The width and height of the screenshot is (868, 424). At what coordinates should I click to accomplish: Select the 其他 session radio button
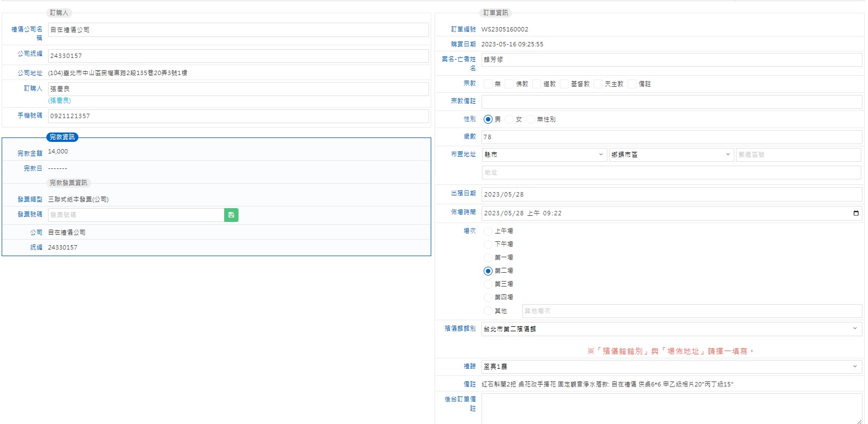(x=488, y=311)
